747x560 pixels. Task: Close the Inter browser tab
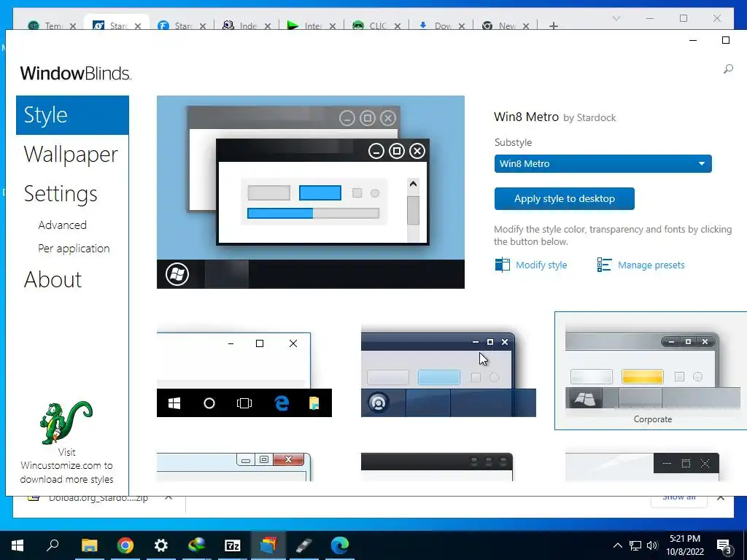pyautogui.click(x=333, y=26)
